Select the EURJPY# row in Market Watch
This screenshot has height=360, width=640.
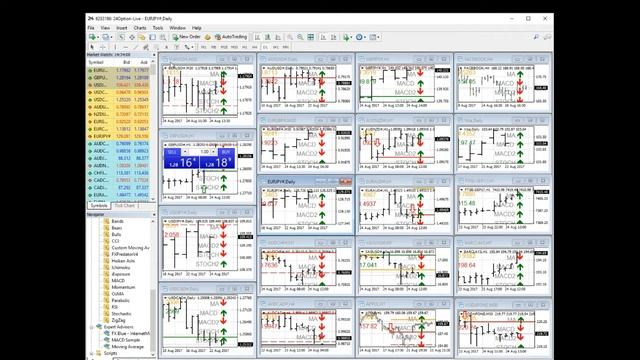[x=118, y=136]
